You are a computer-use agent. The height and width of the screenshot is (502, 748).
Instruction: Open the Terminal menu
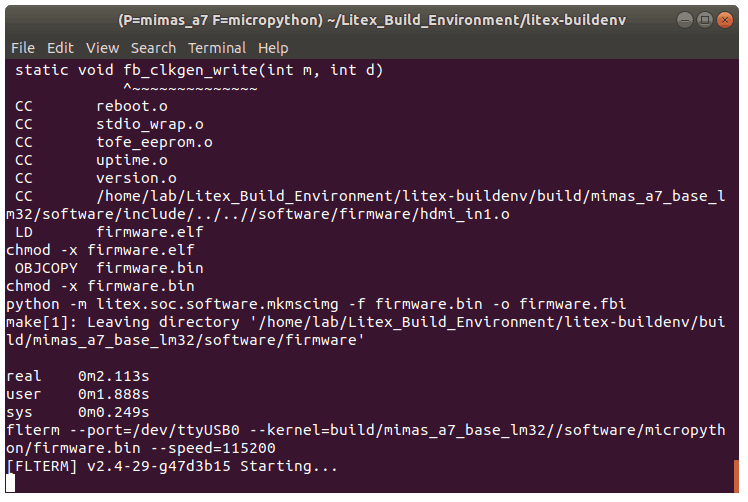pos(217,47)
